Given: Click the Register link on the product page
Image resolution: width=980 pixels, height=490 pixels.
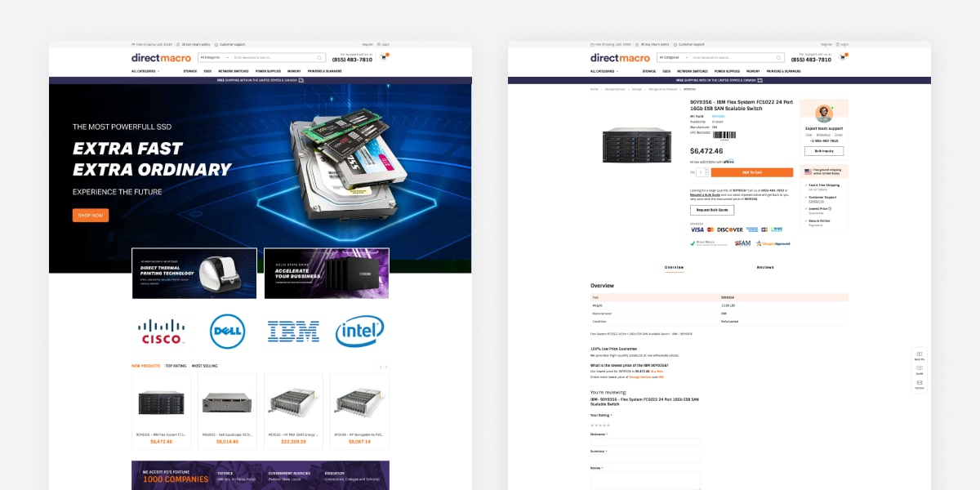Looking at the screenshot, I should point(827,44).
